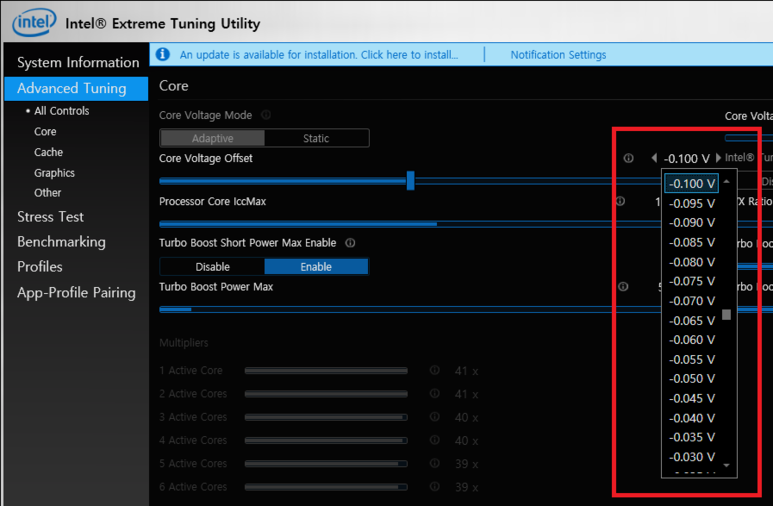Click info icon for 5 Active Cores multiplier
Image resolution: width=773 pixels, height=506 pixels.
[434, 463]
